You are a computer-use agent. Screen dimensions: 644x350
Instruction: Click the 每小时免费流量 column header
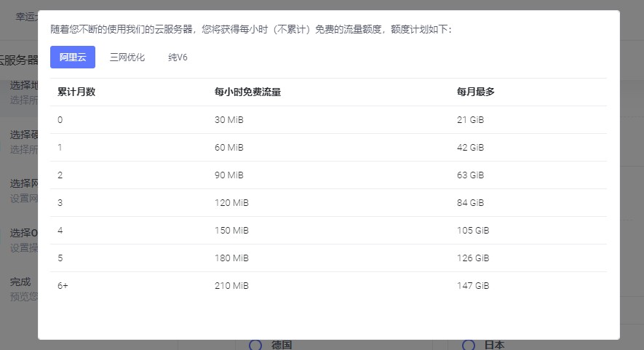248,92
